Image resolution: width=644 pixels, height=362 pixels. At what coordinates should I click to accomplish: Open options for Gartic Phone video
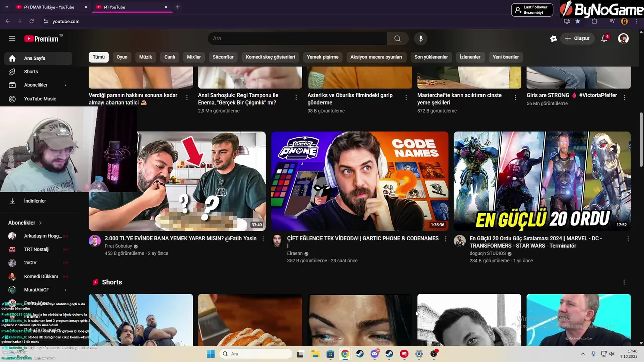[445, 239]
